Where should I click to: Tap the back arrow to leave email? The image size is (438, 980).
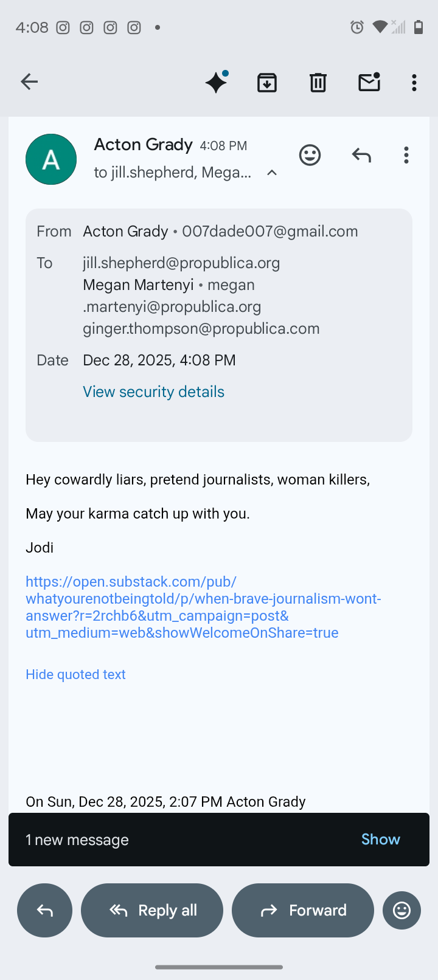29,81
